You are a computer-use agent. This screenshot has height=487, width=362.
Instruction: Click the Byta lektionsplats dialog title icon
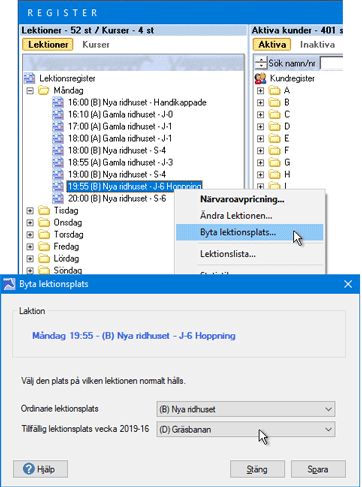tap(9, 284)
